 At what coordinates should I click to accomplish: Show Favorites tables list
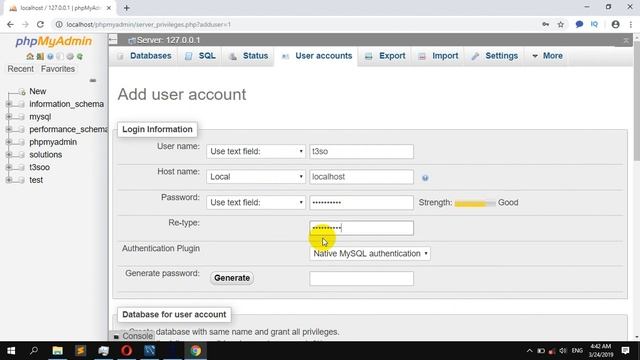coord(58,69)
